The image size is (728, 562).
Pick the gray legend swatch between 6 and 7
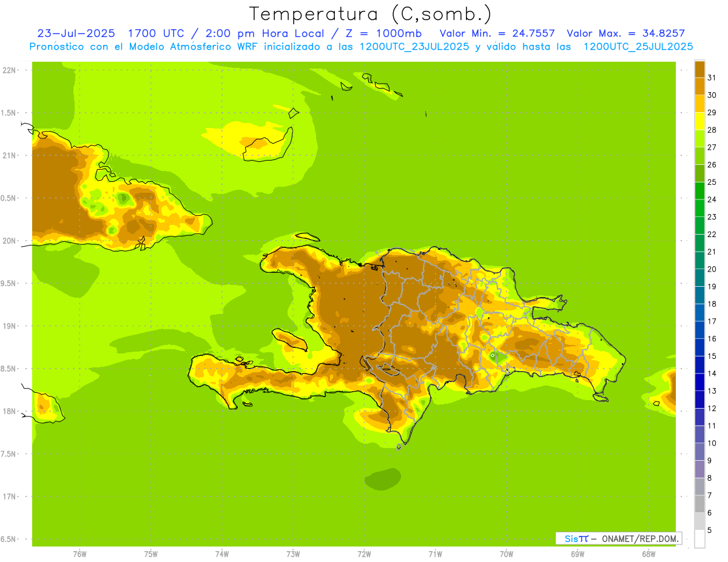pyautogui.click(x=699, y=504)
